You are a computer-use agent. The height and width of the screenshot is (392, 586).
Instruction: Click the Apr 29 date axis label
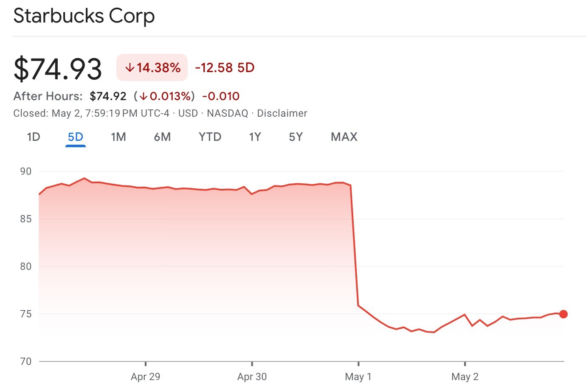click(x=145, y=377)
